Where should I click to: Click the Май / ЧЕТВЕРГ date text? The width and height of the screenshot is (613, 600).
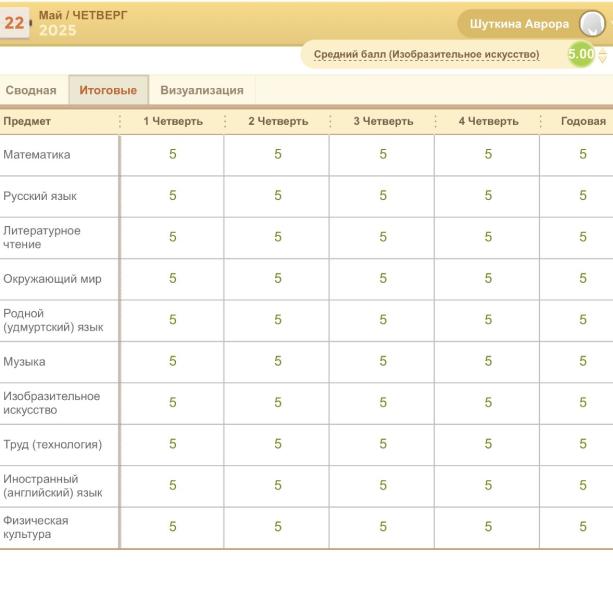83,15
